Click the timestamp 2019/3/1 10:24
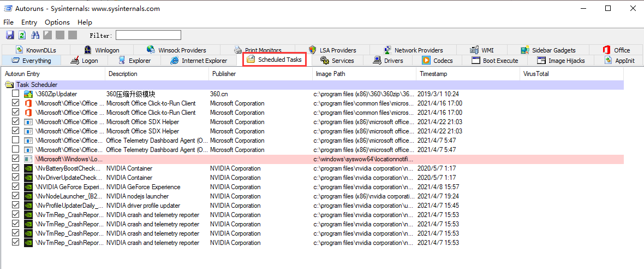 pyautogui.click(x=438, y=94)
